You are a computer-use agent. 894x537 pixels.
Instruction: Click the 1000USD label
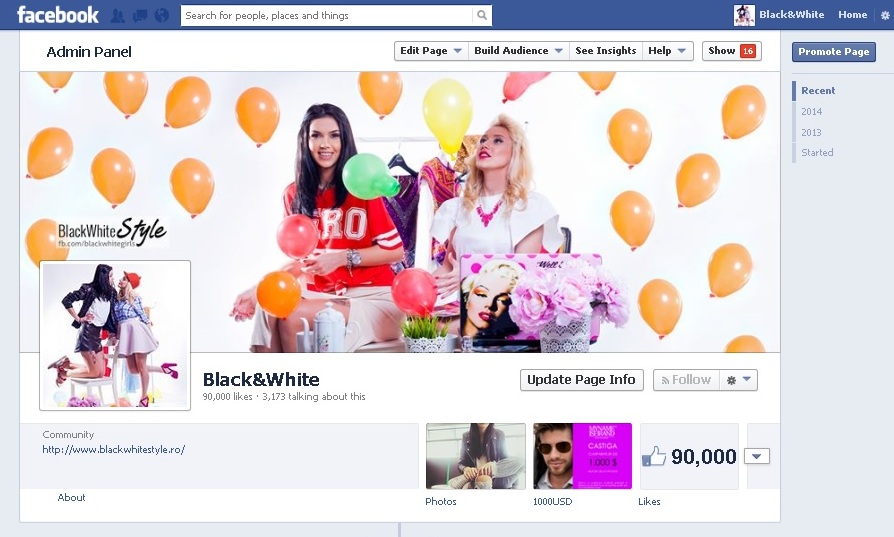click(x=552, y=502)
